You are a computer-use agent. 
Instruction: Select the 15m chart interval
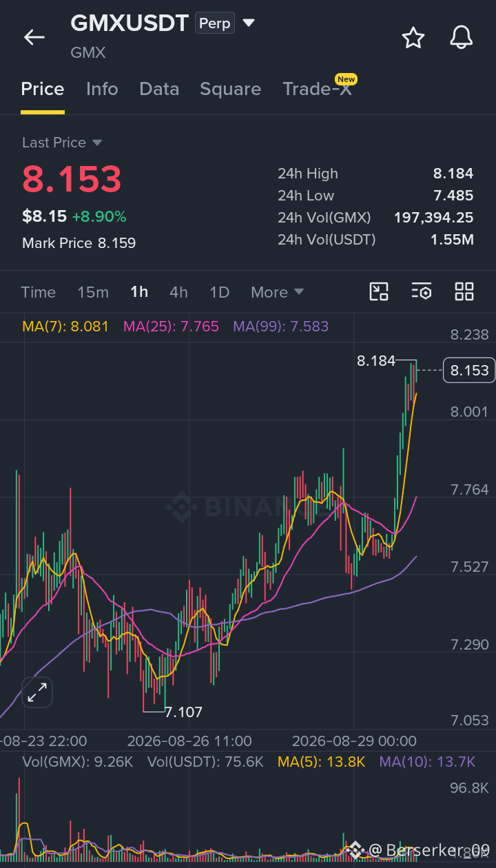tap(93, 292)
